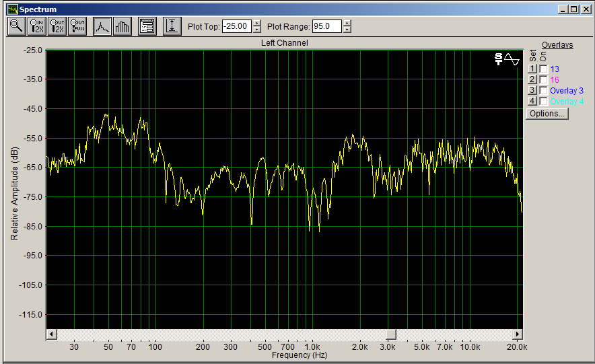Image resolution: width=595 pixels, height=364 pixels.
Task: Maximize the Spectrum window
Action: coord(574,9)
